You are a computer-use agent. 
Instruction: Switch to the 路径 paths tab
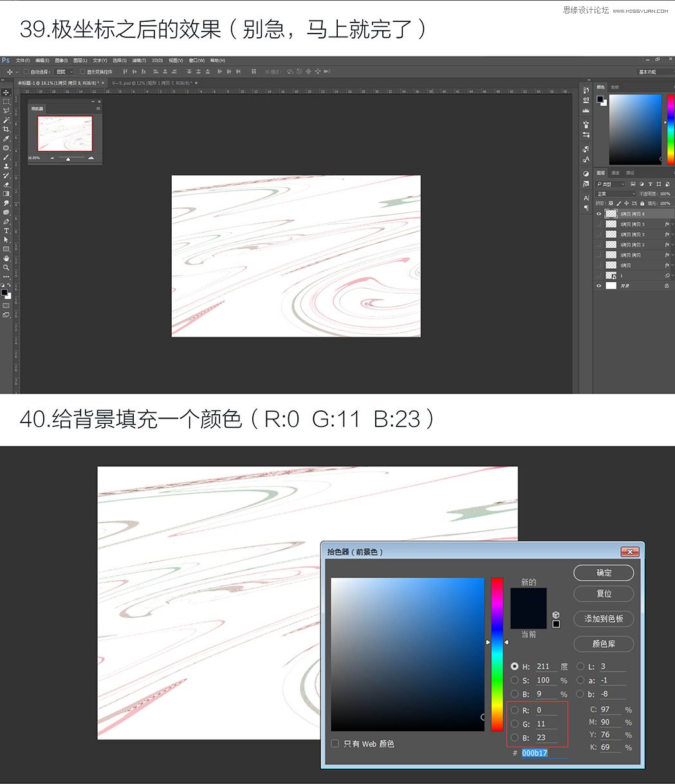pos(630,172)
